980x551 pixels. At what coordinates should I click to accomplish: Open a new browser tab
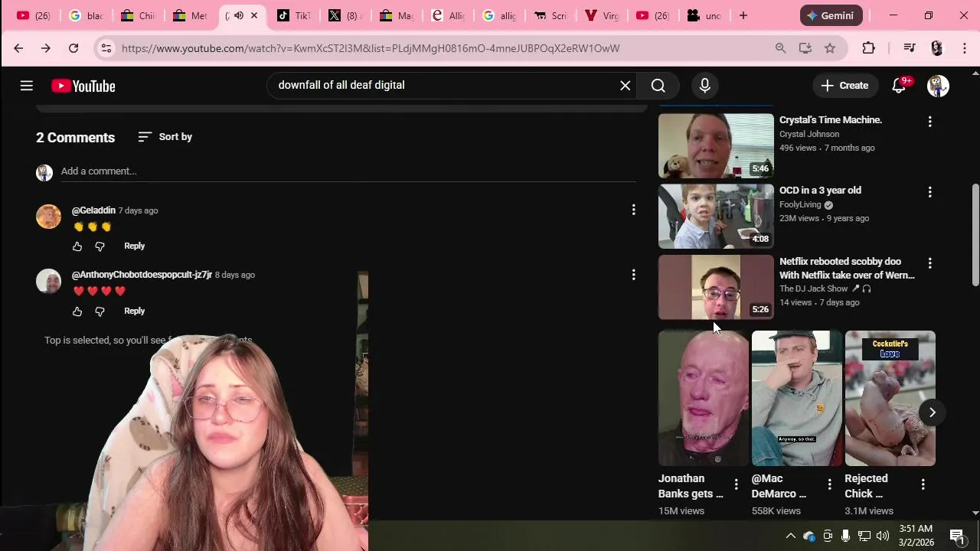pos(743,15)
